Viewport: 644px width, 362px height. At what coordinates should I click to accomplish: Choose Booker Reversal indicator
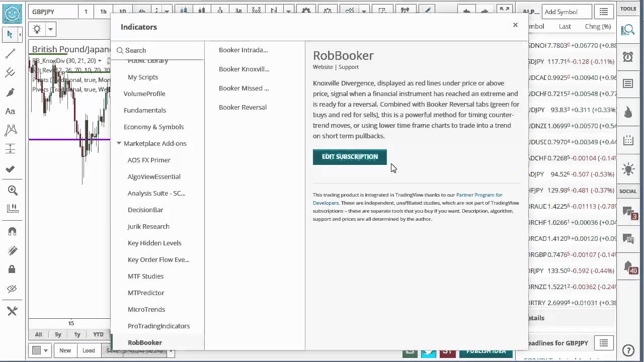[x=243, y=107]
